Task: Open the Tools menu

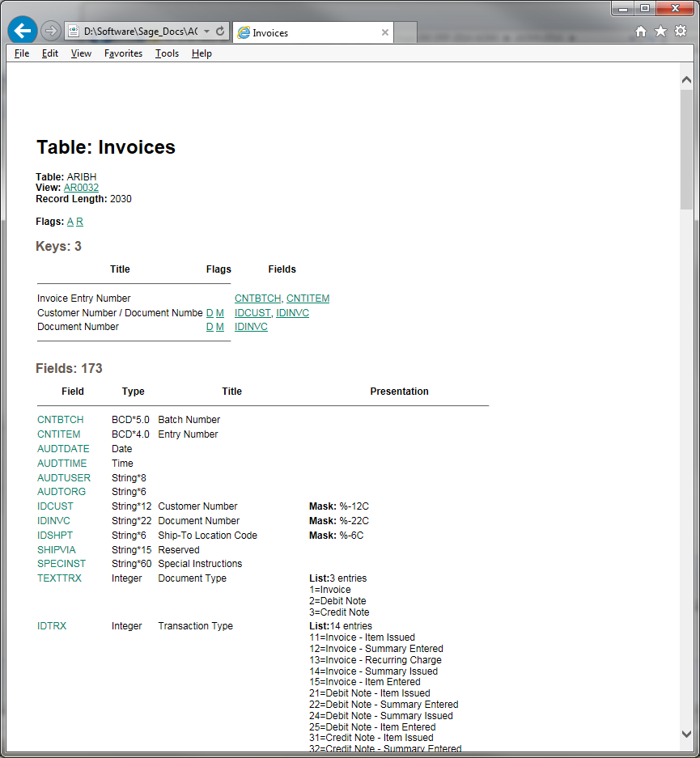Action: pyautogui.click(x=167, y=53)
